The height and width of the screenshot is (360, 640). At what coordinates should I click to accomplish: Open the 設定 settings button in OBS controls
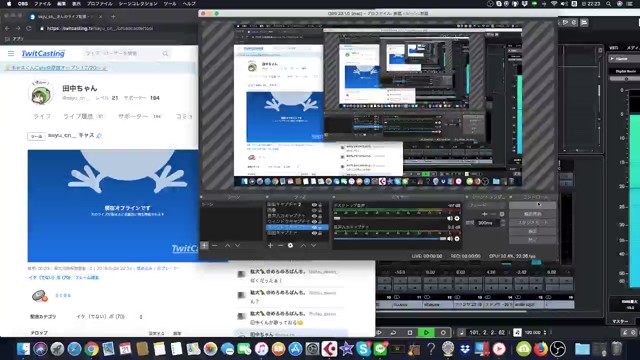533,231
